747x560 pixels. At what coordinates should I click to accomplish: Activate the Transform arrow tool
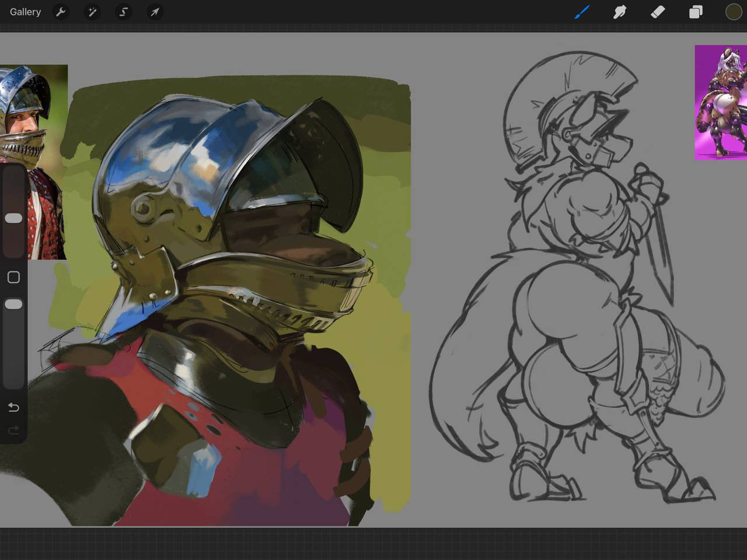[x=155, y=12]
